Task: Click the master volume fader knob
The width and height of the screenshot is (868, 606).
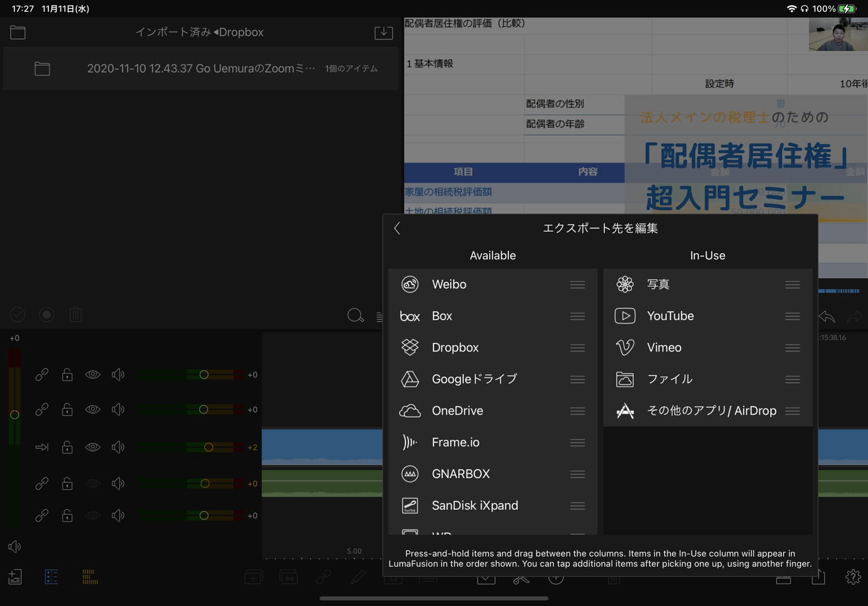Action: click(14, 414)
